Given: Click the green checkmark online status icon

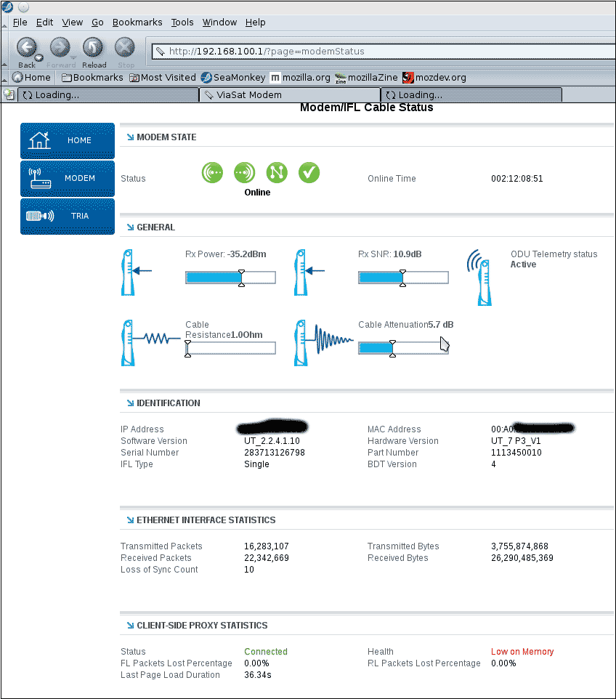Looking at the screenshot, I should [x=309, y=172].
